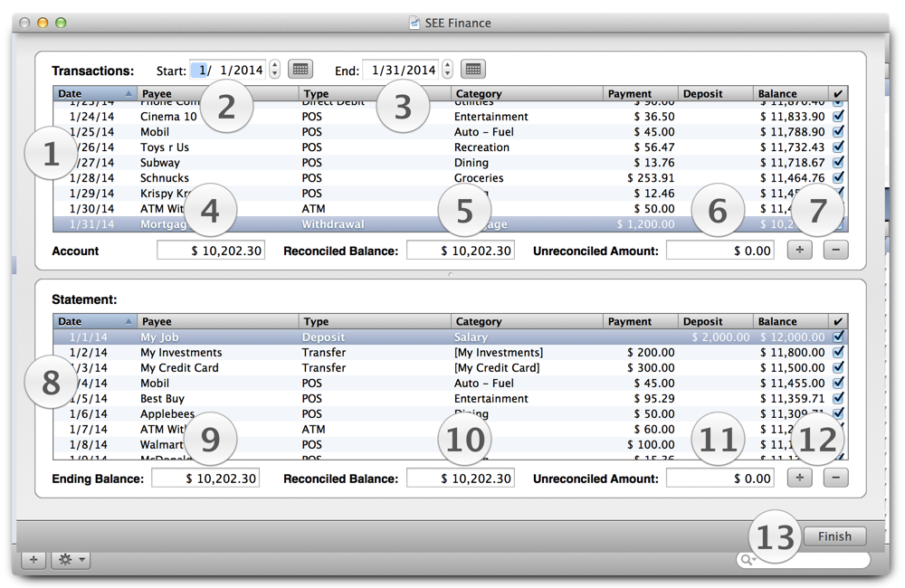Toggle reconciled checkbox for My Job row
Image resolution: width=905 pixels, height=588 pixels.
click(x=838, y=337)
